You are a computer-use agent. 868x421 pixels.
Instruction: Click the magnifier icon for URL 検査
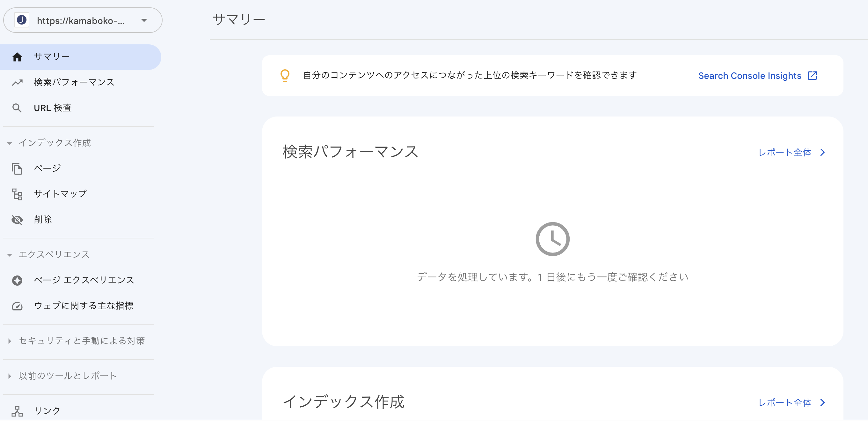pos(17,108)
